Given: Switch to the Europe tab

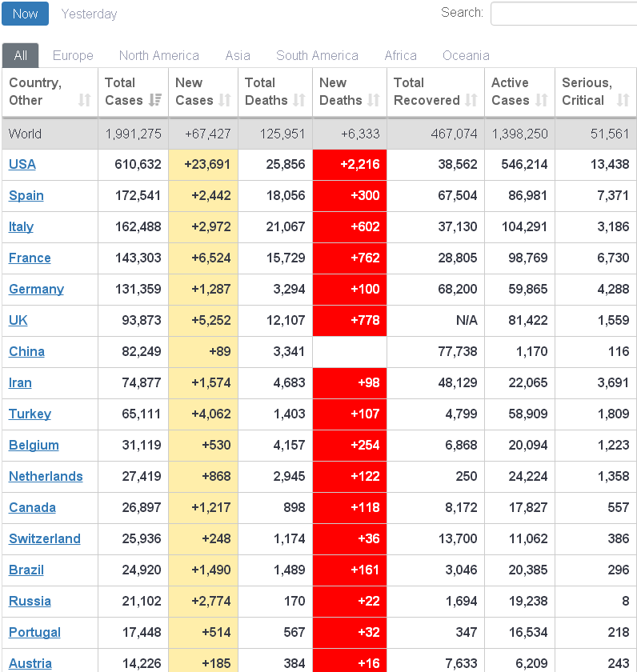Looking at the screenshot, I should [72, 55].
